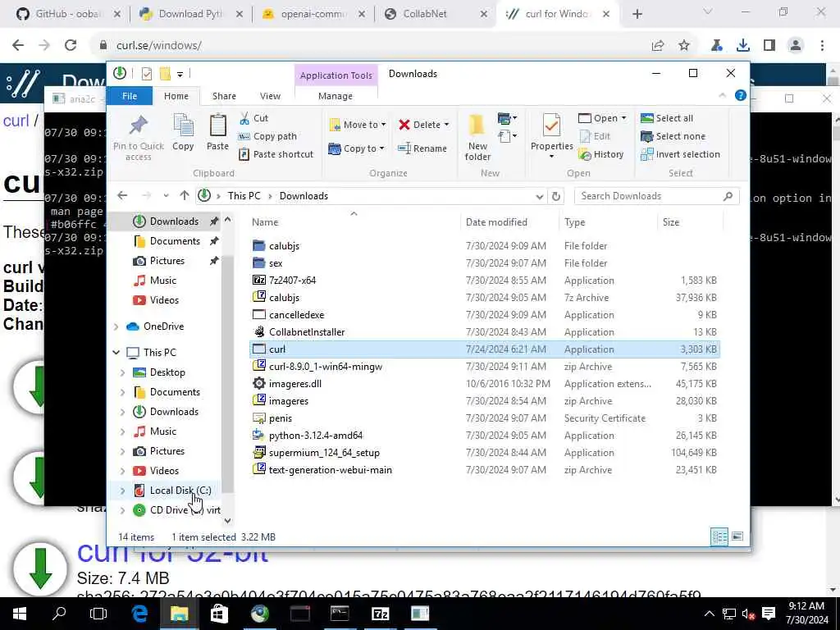Click curl breadcrumb link on webpage

(x=16, y=121)
